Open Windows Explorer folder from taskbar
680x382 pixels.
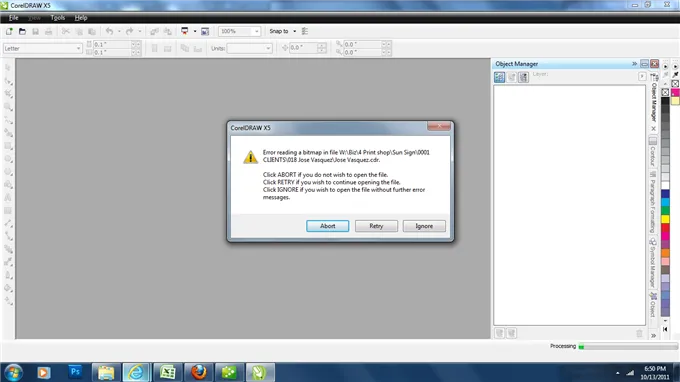105,372
